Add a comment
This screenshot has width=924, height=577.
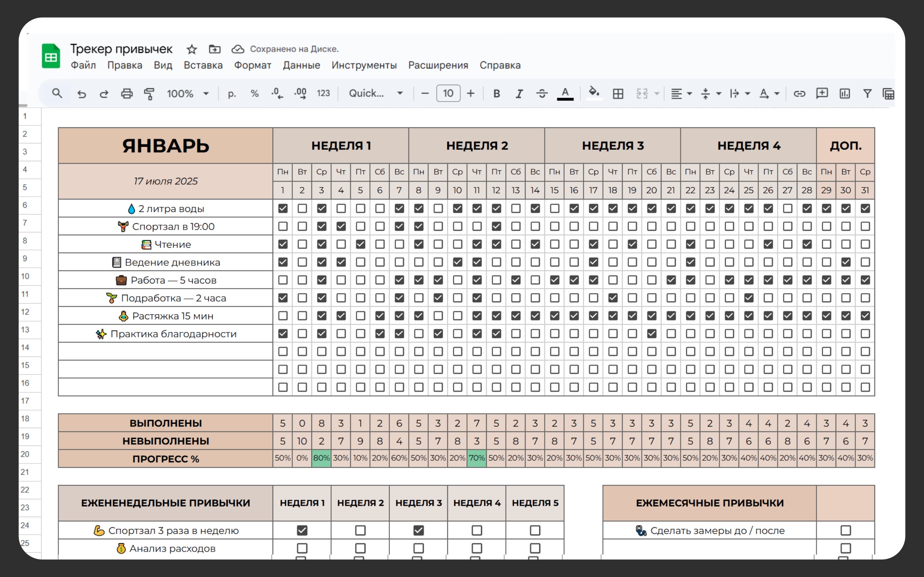click(x=822, y=93)
